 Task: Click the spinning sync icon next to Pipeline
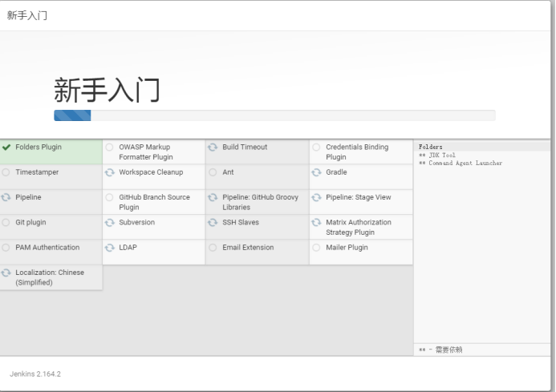6,197
